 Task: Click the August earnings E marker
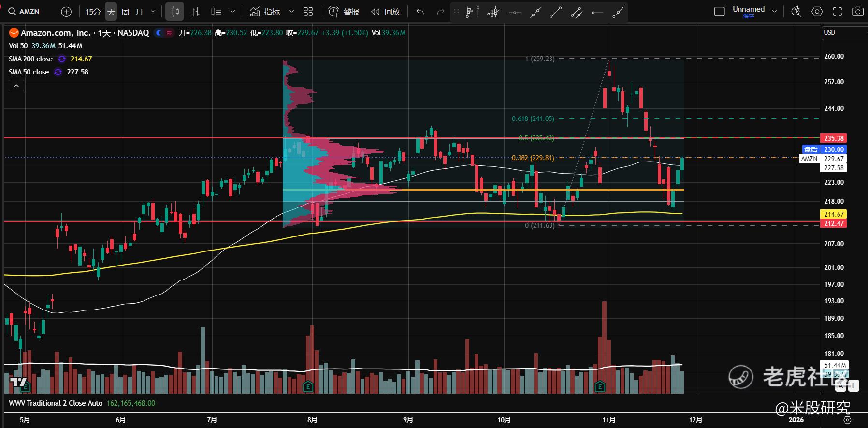click(x=308, y=387)
